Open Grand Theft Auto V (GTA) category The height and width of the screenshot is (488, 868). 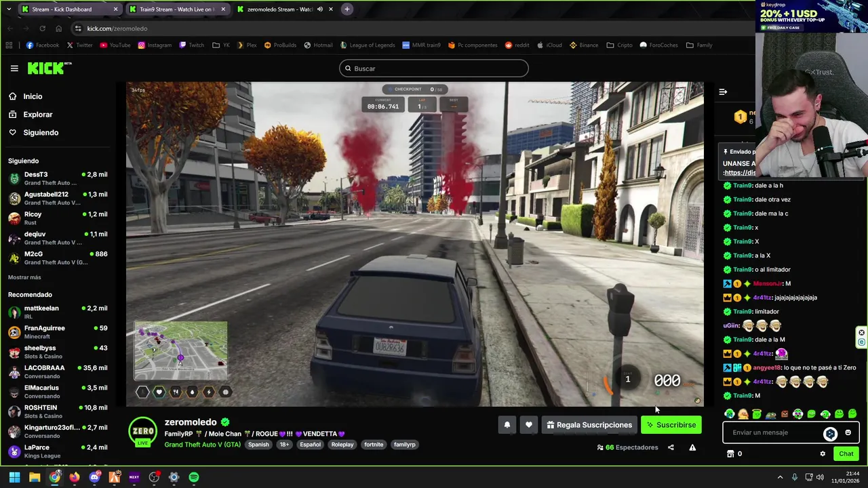[202, 445]
